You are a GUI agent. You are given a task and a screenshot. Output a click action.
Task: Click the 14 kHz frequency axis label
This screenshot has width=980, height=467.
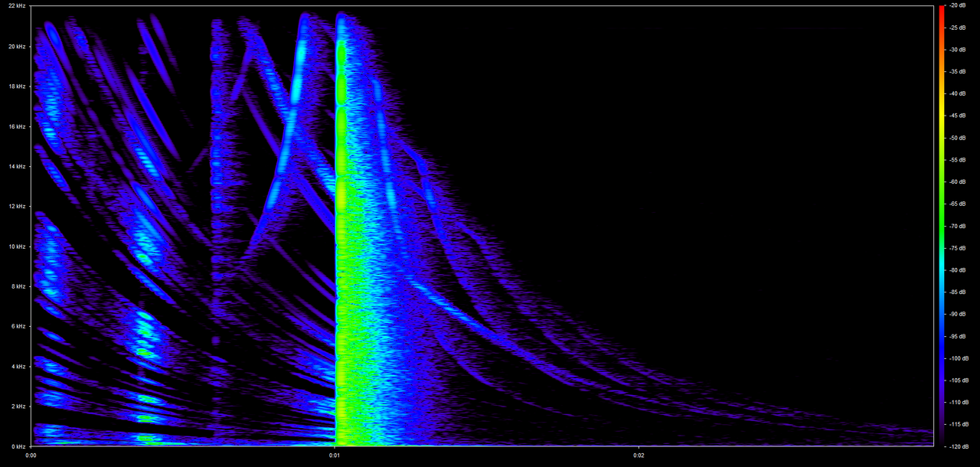pos(17,166)
